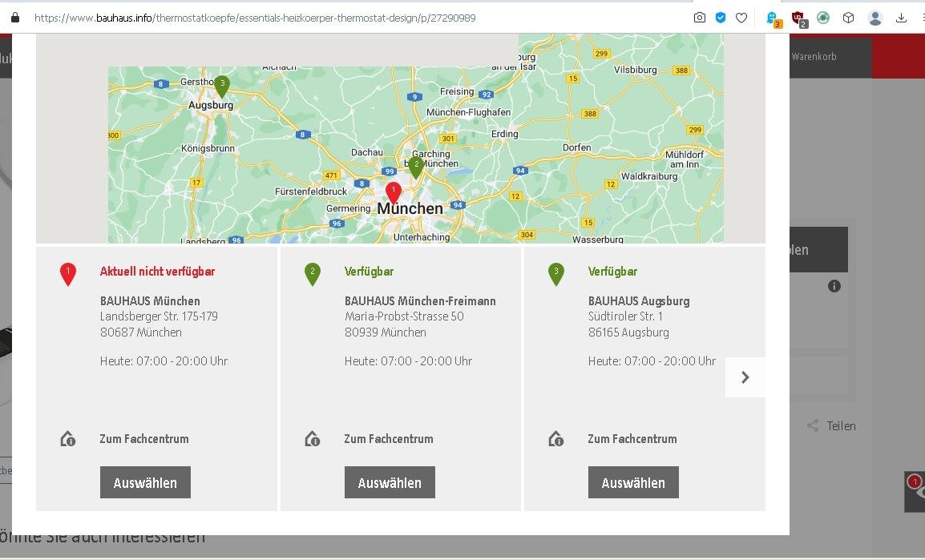Click the green pin icon beside BAUHAUS München-Freimann
Image resolution: width=925 pixels, height=560 pixels.
[313, 275]
